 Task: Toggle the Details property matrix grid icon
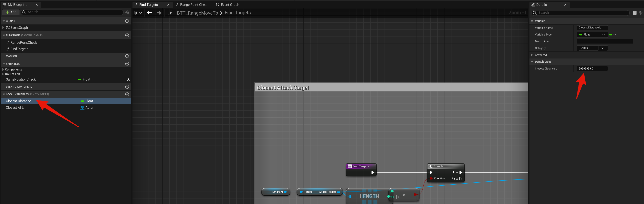point(634,13)
